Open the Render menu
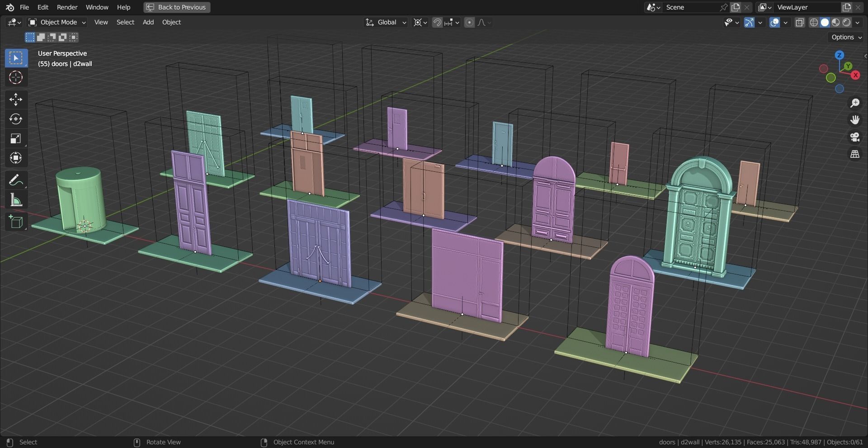Screen dimensions: 868x448 (67, 7)
